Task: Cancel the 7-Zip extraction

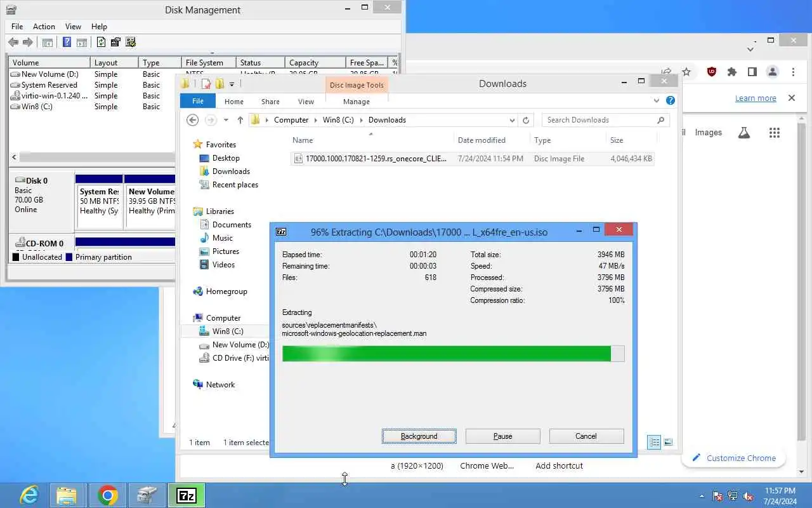Action: [586, 436]
